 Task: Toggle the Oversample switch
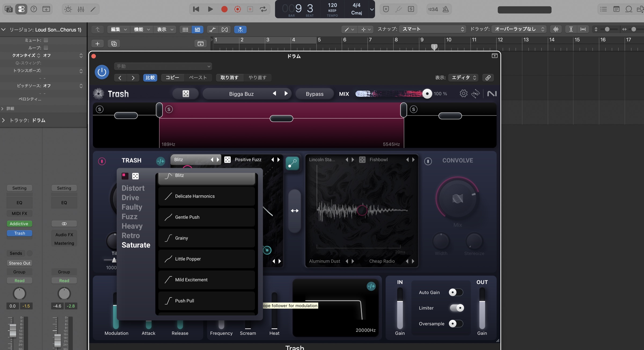coord(456,324)
